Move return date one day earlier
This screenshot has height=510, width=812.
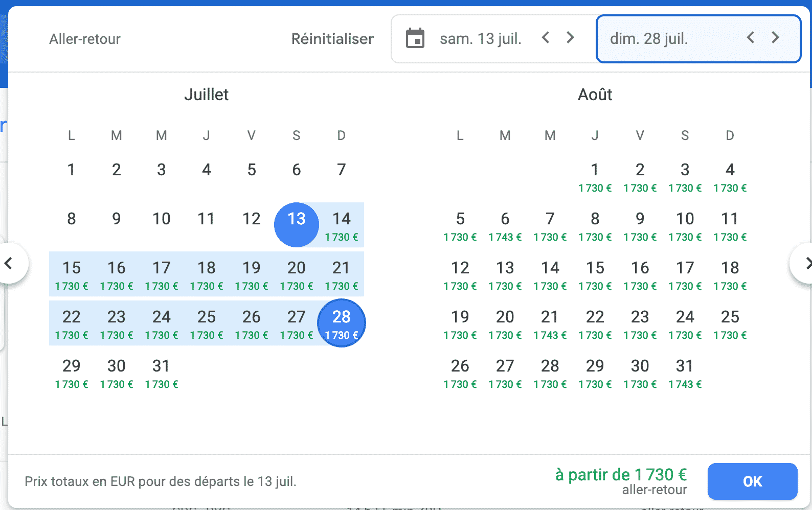point(750,38)
